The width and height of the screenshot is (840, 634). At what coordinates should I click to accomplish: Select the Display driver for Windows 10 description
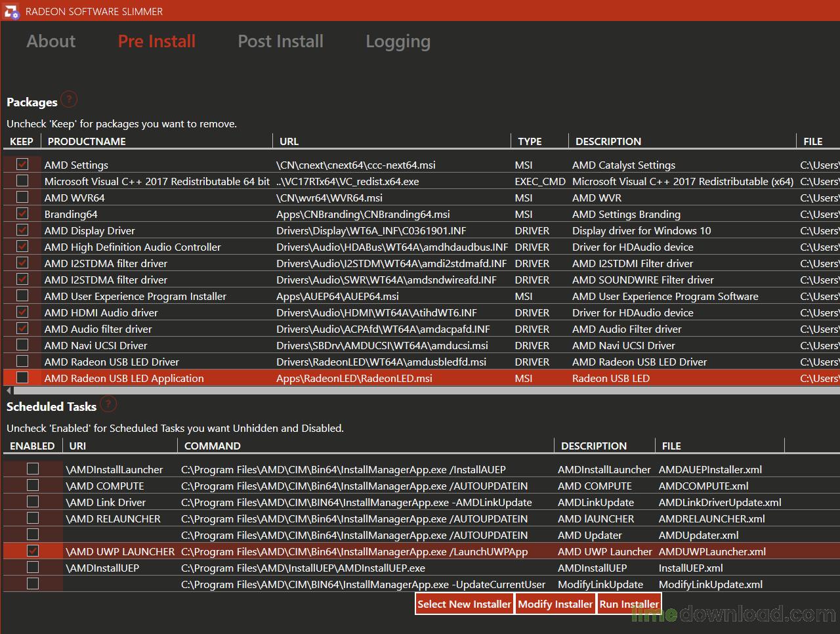tap(641, 230)
